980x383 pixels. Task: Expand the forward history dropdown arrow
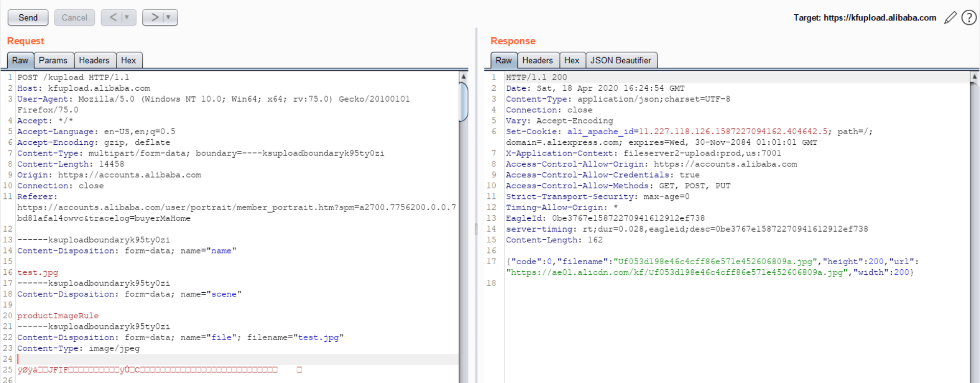tap(168, 17)
